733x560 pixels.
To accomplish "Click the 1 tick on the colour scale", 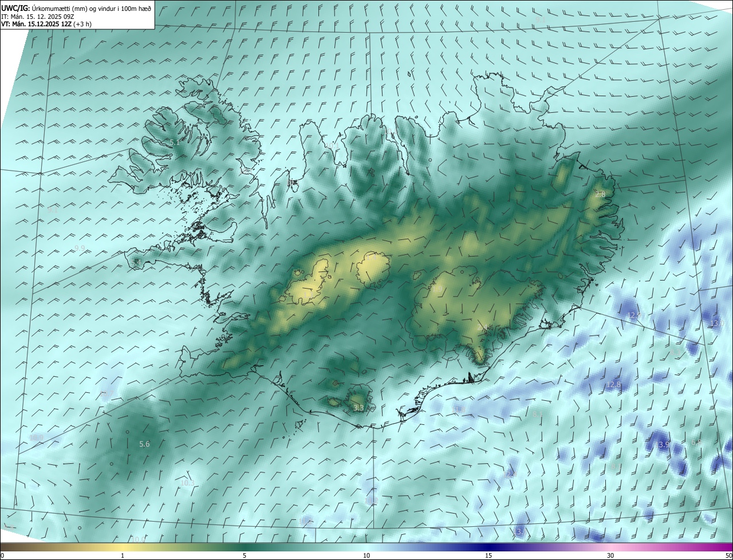I will click(x=123, y=556).
